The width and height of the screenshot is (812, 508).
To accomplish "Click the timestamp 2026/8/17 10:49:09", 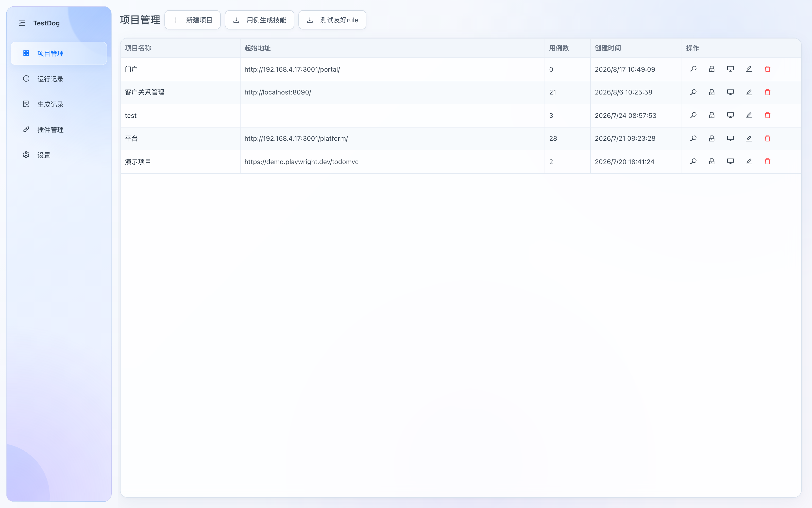I will pos(625,69).
